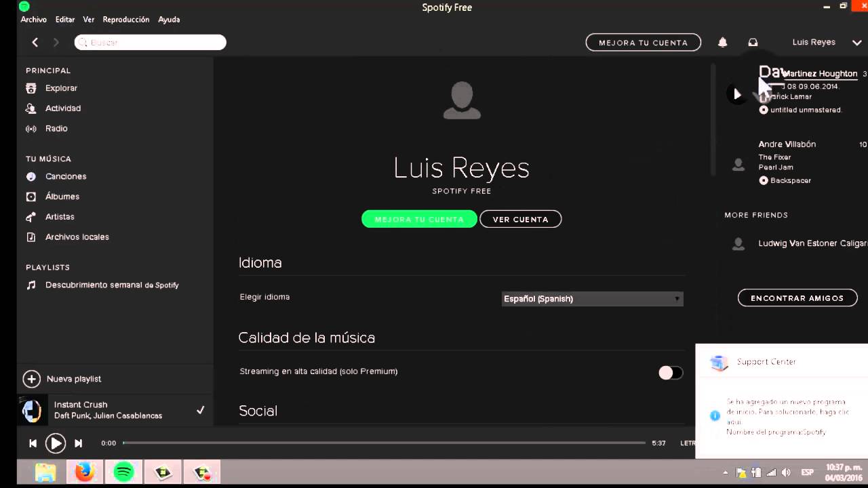
Task: Expand the Luis Reyes account menu arrow
Action: click(856, 43)
